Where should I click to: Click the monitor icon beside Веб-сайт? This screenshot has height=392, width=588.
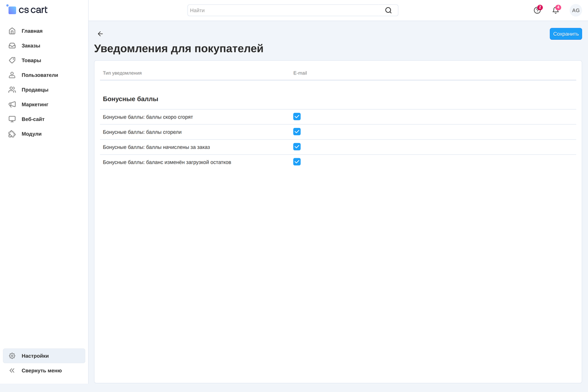12,119
